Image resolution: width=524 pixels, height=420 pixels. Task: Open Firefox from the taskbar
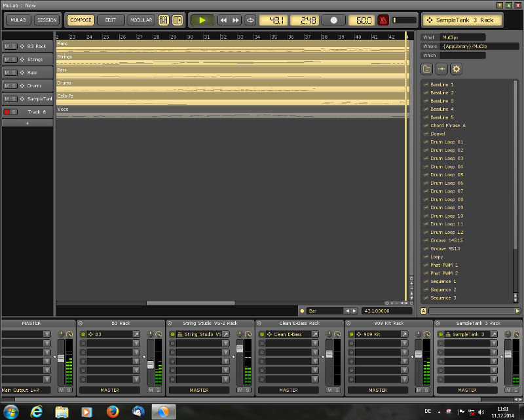(x=113, y=411)
